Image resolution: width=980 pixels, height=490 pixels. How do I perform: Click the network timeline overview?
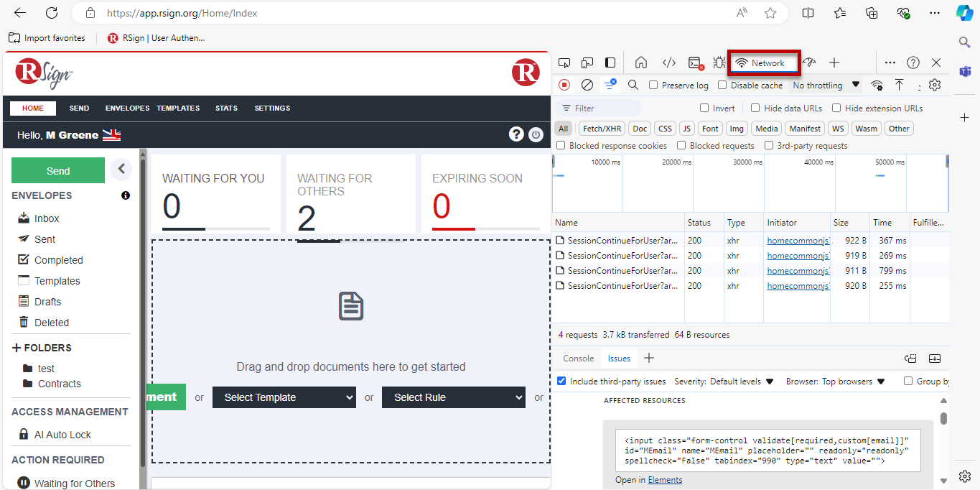[x=750, y=183]
